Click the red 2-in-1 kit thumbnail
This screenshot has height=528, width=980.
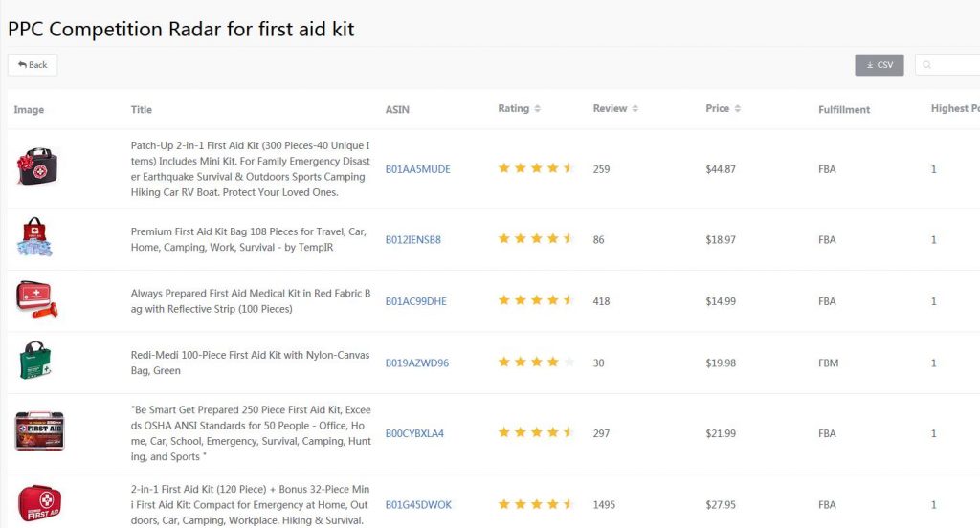[x=39, y=504]
